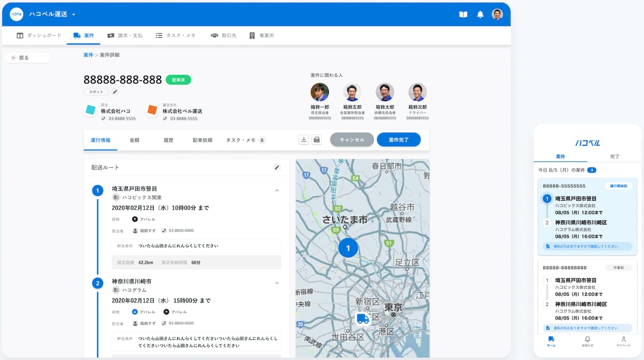Collapse stop 1 埼玉県戸田市笹目 chevron

click(x=277, y=190)
